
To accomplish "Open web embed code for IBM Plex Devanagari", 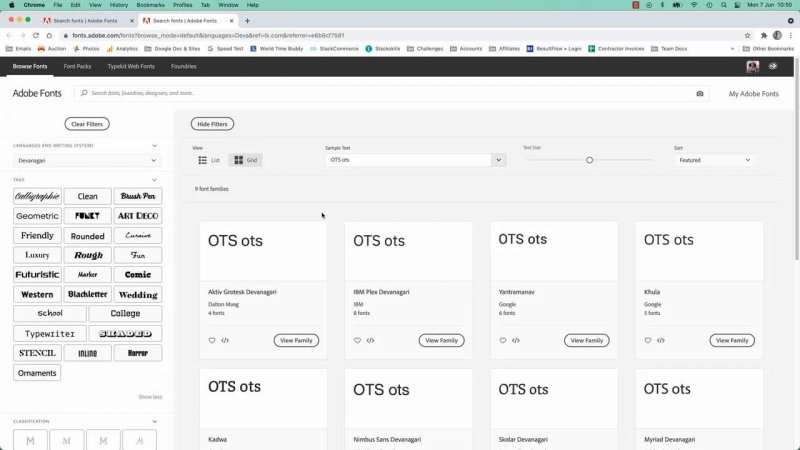I will coord(370,340).
